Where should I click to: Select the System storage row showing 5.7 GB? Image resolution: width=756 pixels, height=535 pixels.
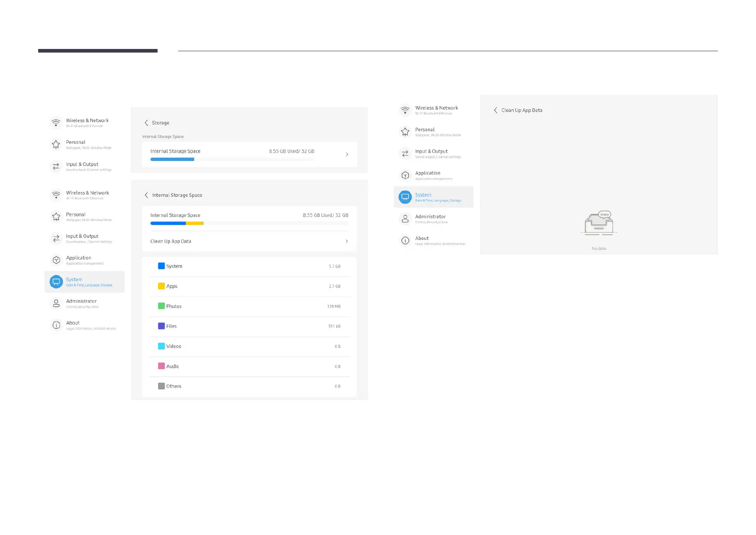pyautogui.click(x=249, y=266)
